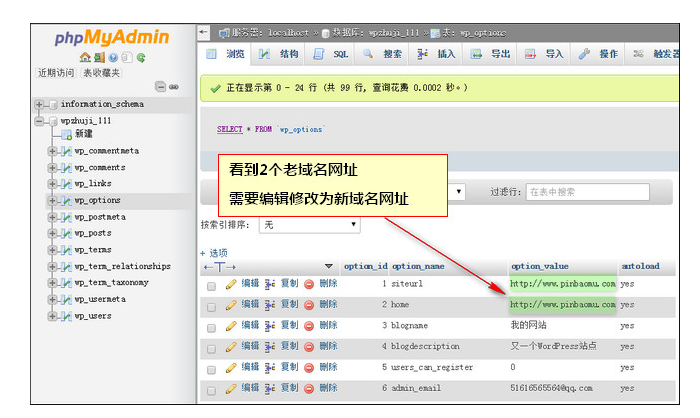Viewport: 700px width, 418px height.
Task: Click the Favorites (表收藏夹) link
Action: point(102,73)
